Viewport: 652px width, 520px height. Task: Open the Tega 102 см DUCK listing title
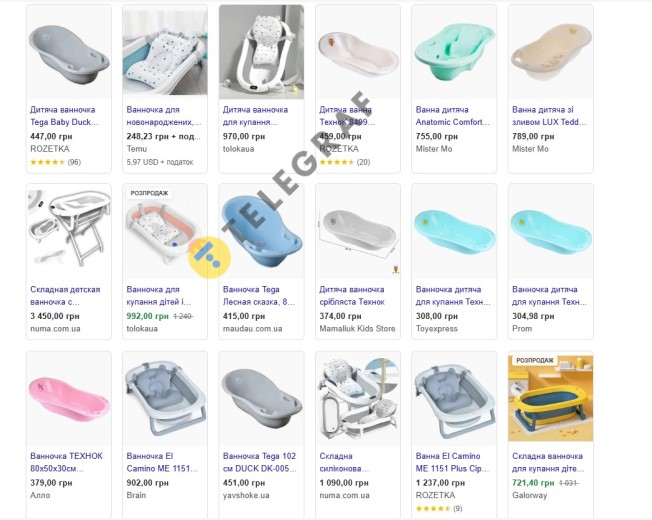point(259,462)
